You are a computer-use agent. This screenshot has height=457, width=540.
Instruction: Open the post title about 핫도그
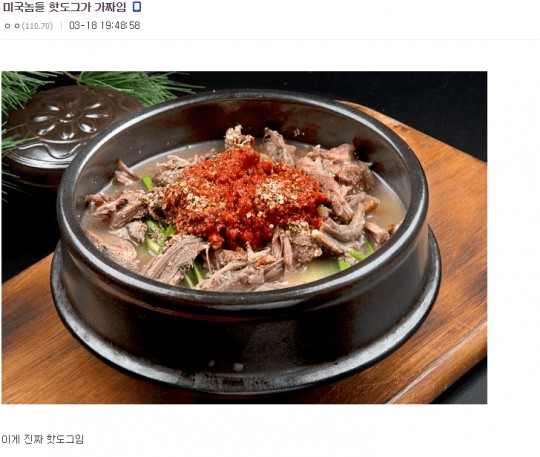[x=65, y=7]
